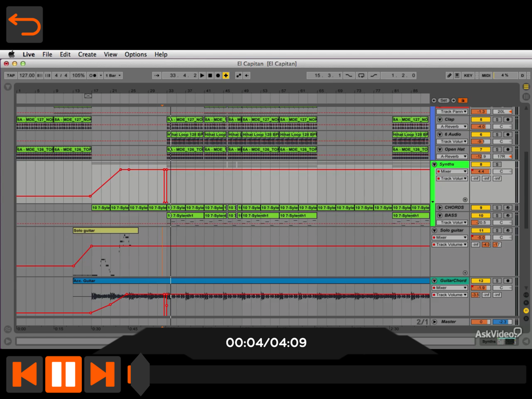The width and height of the screenshot is (532, 399).
Task: Solo the Open Hat track
Action: (497, 149)
